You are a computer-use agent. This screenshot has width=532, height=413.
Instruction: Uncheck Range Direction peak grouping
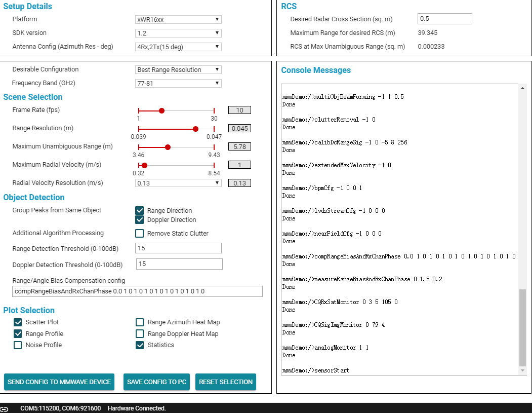point(139,211)
